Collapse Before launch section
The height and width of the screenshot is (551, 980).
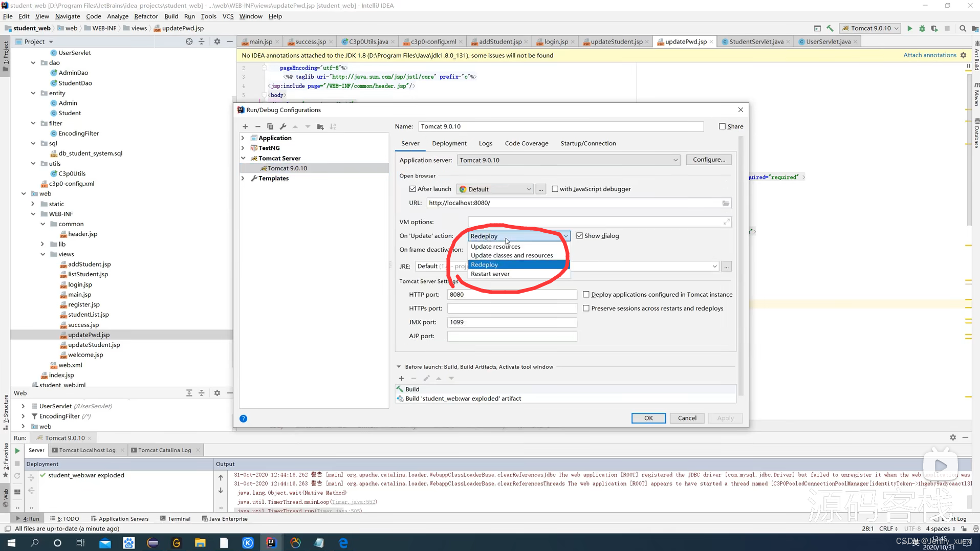pyautogui.click(x=399, y=367)
